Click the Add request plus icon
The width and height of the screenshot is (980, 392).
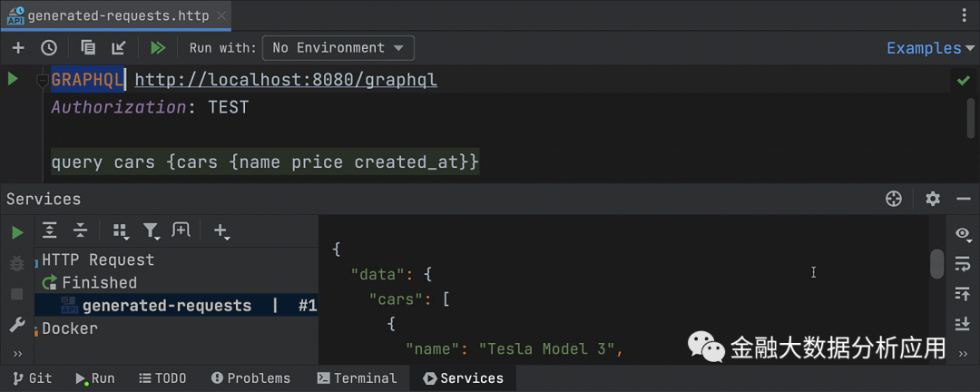18,48
